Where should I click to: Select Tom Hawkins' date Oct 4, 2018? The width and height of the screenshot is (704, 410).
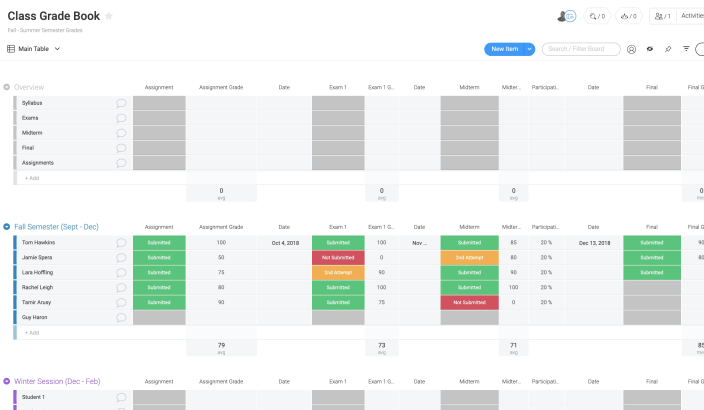(285, 243)
